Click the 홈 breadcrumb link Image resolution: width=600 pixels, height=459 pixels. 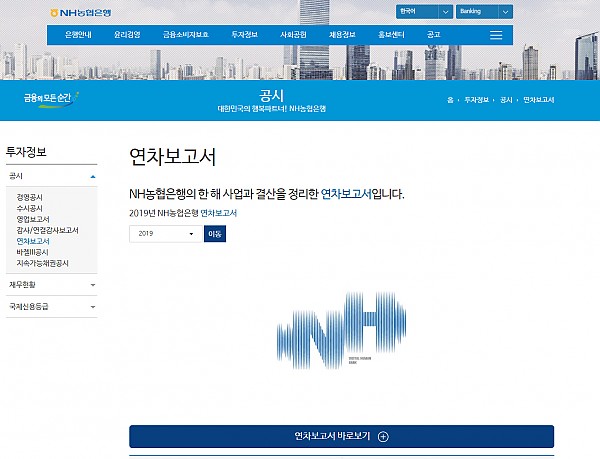pos(450,100)
